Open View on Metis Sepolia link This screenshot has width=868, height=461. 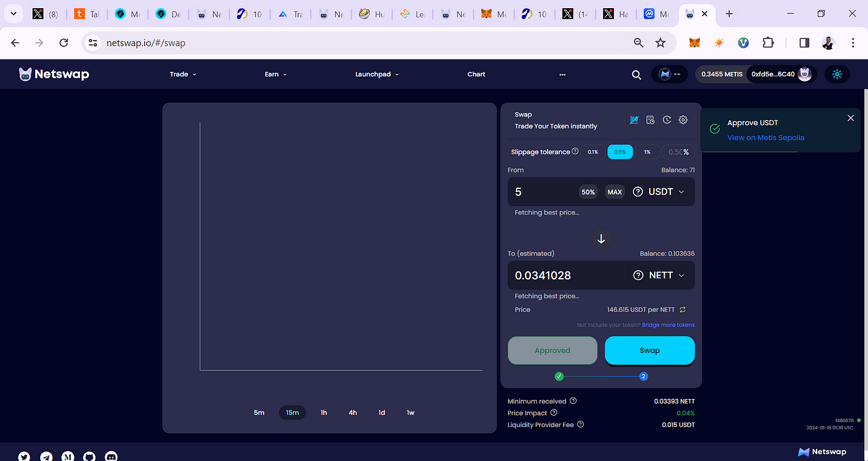click(x=766, y=138)
